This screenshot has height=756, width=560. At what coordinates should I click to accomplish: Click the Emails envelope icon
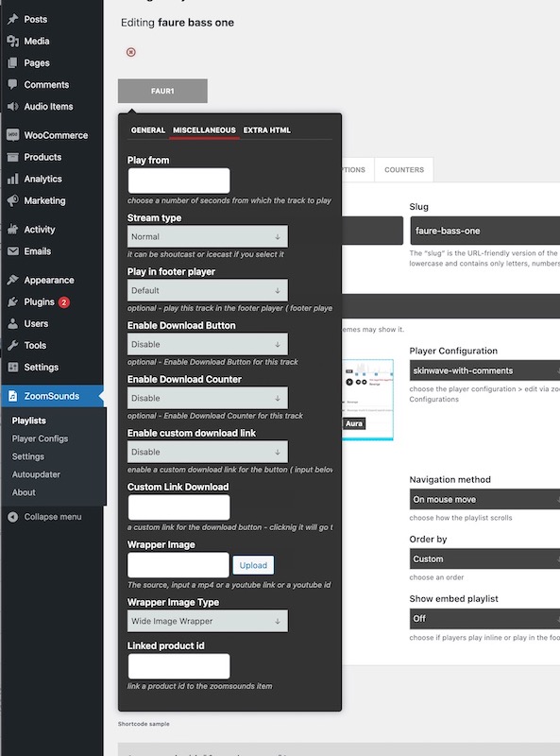point(13,251)
